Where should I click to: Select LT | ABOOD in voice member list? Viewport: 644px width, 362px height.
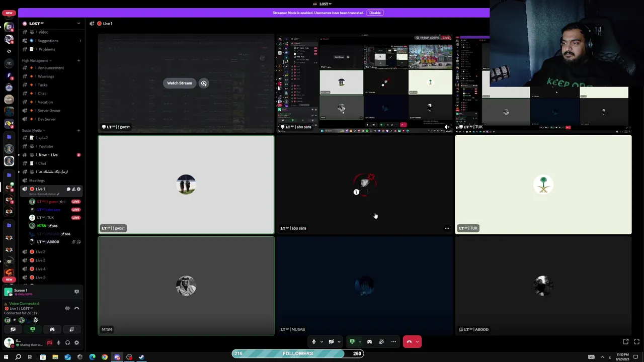tap(54, 242)
